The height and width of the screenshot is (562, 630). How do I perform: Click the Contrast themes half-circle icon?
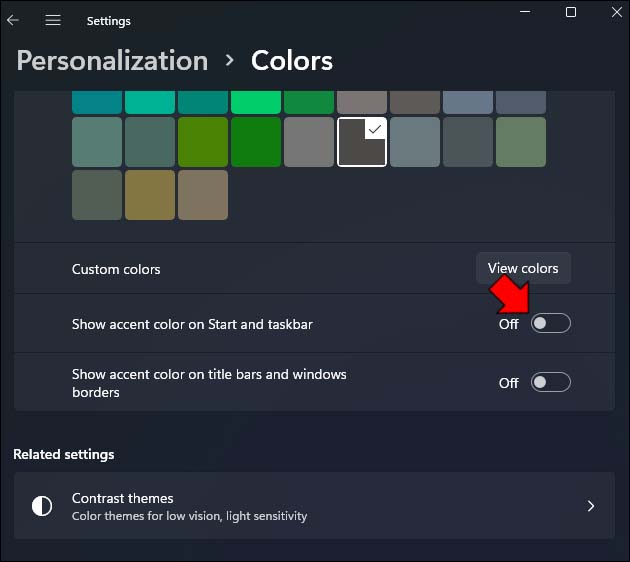pos(41,506)
